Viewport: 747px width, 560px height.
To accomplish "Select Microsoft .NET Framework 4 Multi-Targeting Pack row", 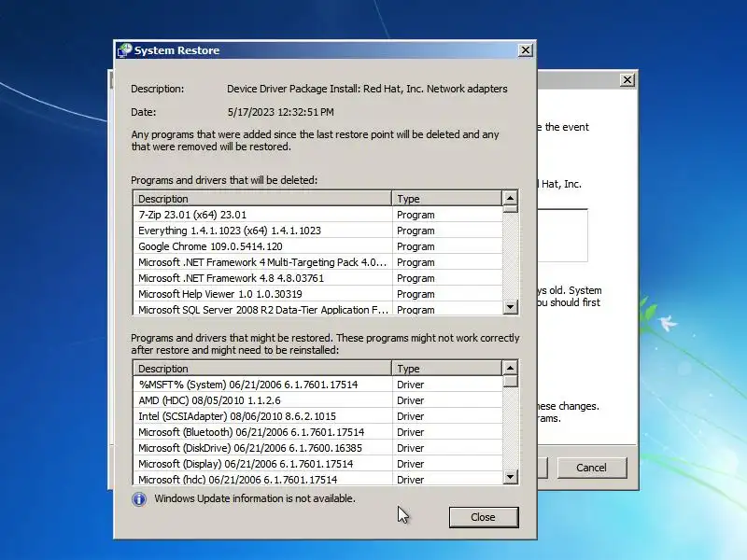I will tap(318, 262).
